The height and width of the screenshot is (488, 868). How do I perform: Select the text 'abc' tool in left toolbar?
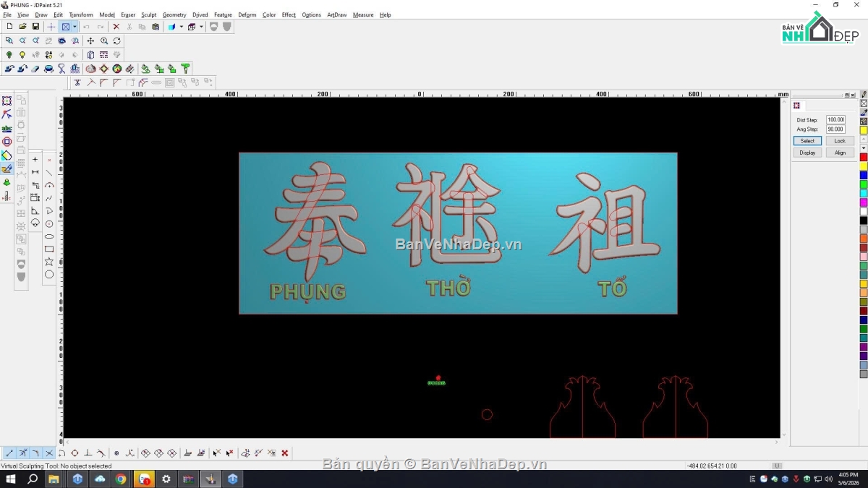click(7, 128)
